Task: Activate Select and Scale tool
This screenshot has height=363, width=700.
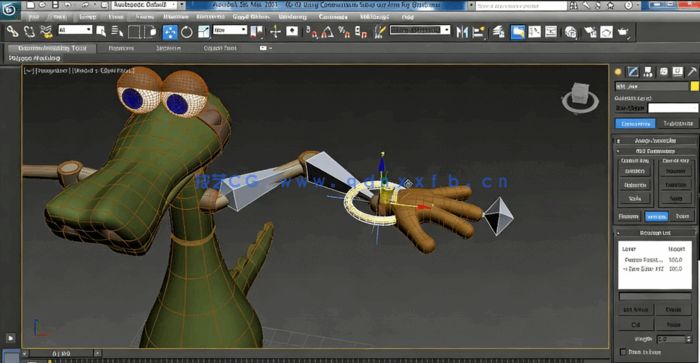Action: [204, 32]
